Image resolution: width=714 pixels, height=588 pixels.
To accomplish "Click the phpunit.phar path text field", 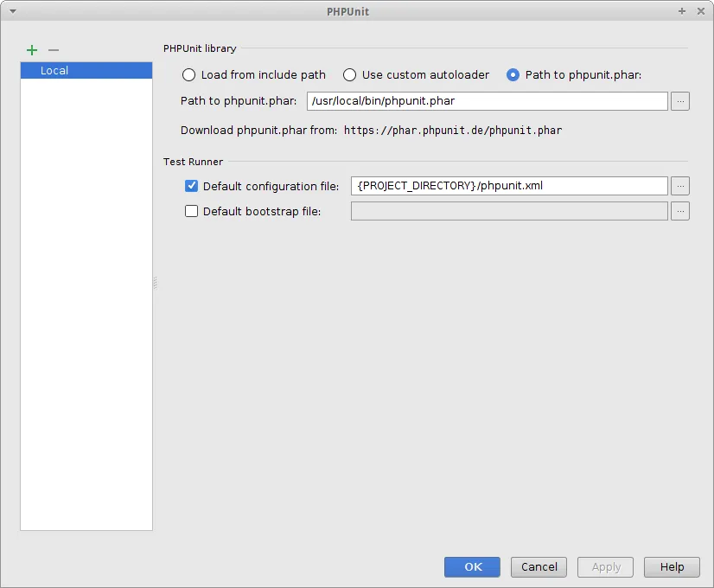I will pyautogui.click(x=488, y=101).
